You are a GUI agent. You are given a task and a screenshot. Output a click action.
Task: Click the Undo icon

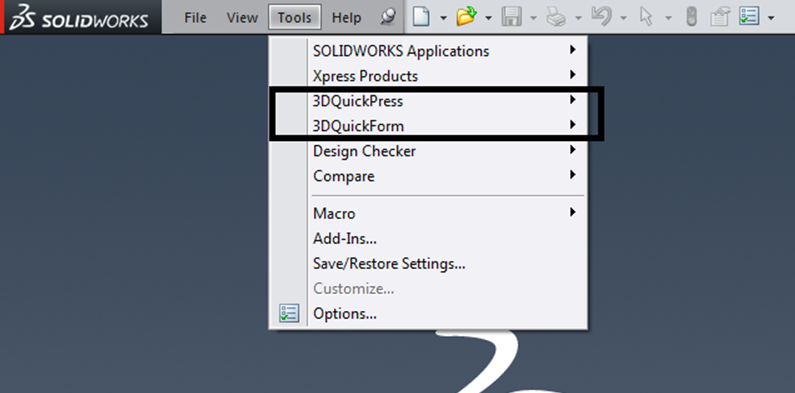(601, 17)
